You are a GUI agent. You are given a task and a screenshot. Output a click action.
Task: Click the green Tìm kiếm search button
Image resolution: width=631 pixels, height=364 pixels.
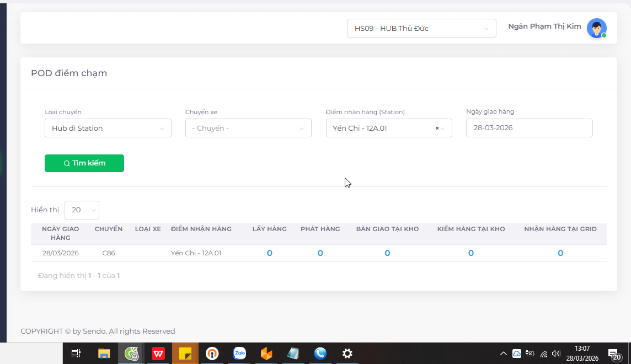click(84, 163)
